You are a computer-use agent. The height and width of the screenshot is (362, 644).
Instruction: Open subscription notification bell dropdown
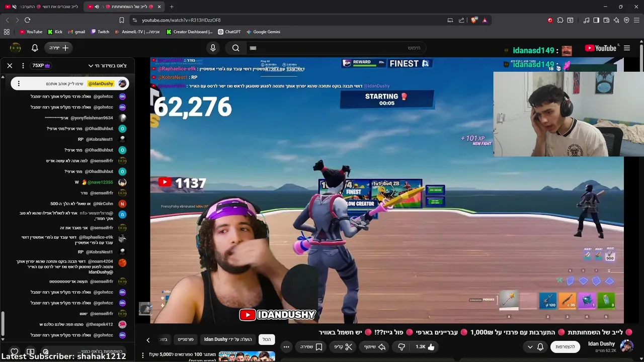pyautogui.click(x=535, y=347)
